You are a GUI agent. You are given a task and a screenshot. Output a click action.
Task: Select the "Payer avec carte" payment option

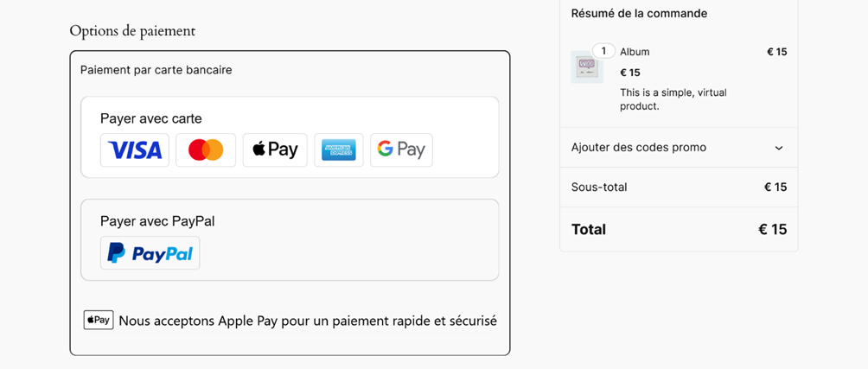pos(151,118)
